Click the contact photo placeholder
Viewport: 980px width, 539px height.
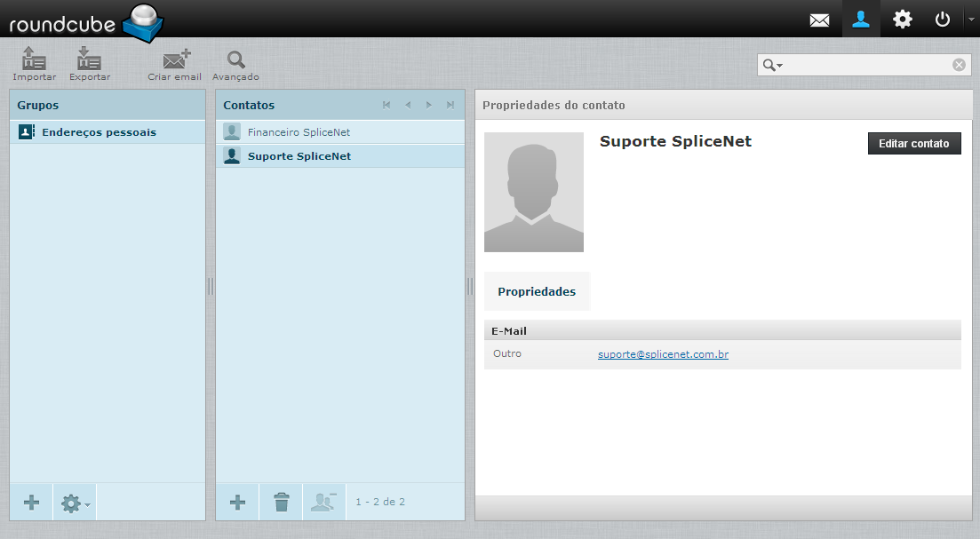(x=534, y=193)
